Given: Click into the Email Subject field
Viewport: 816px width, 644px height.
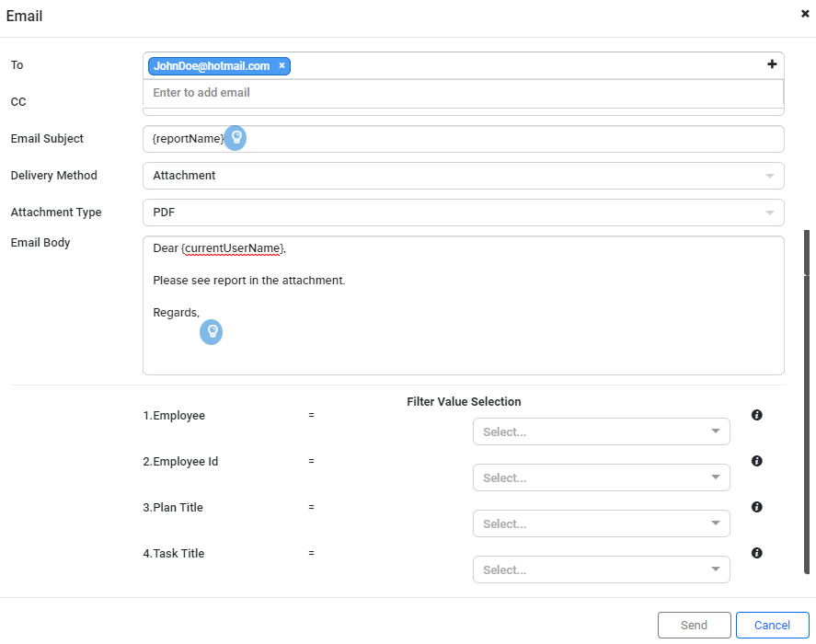Looking at the screenshot, I should click(463, 139).
